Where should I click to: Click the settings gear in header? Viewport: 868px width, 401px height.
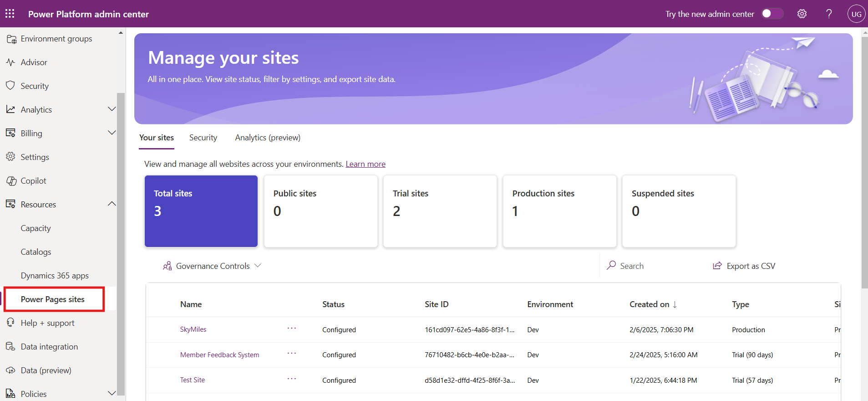coord(802,14)
